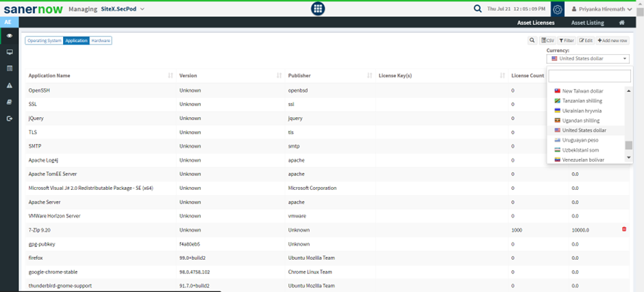This screenshot has height=292, width=644.
Task: Click the monitor sidebar icon
Action: coord(10,52)
